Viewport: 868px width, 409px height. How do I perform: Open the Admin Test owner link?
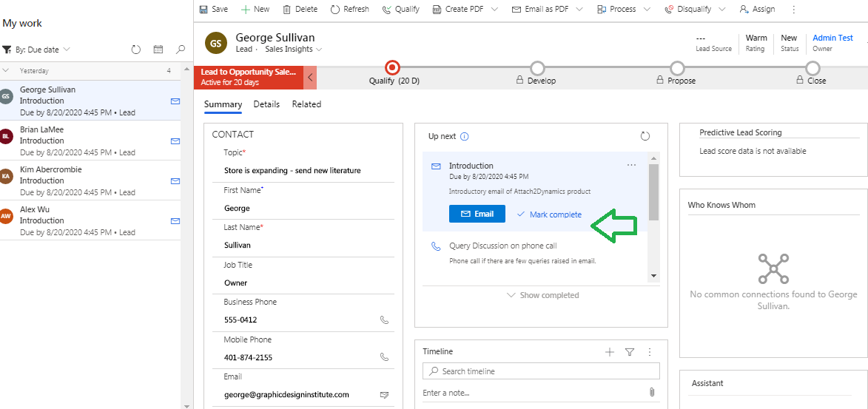[832, 38]
